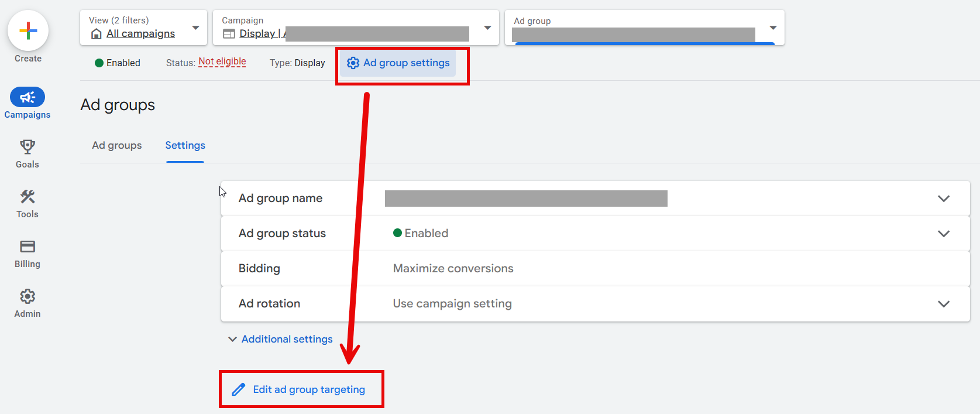
Task: Open Admin via the gear icon
Action: tap(27, 296)
